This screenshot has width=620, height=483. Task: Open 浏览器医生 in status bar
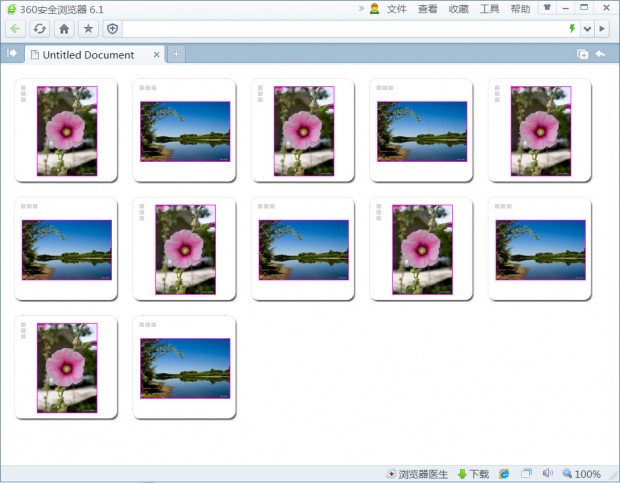tap(418, 474)
